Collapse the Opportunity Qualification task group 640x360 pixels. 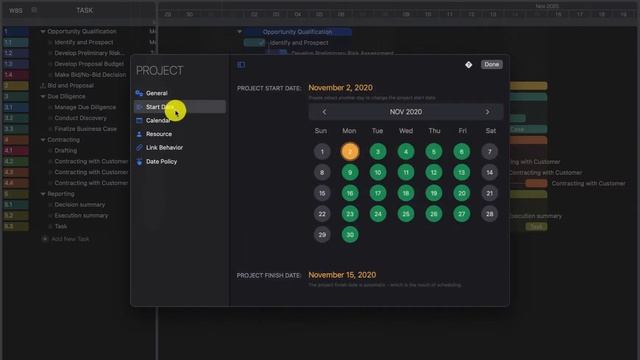pyautogui.click(x=42, y=31)
